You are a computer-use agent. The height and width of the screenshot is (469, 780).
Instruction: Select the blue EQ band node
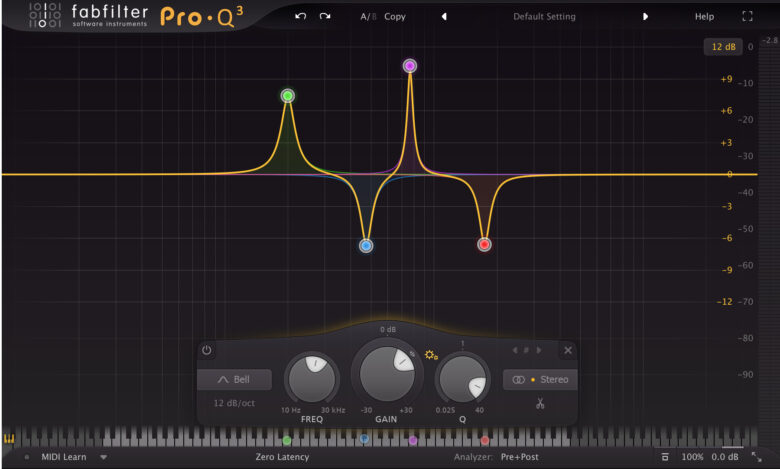(366, 246)
